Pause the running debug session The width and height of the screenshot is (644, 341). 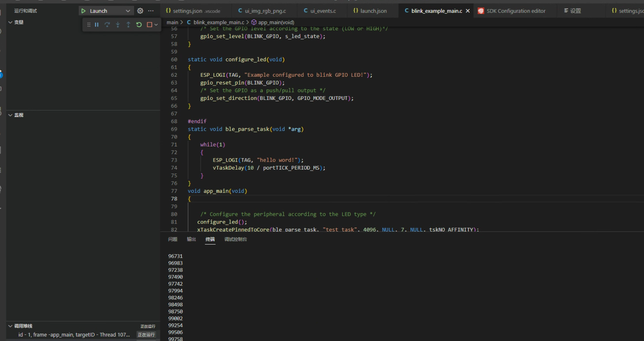(97, 25)
